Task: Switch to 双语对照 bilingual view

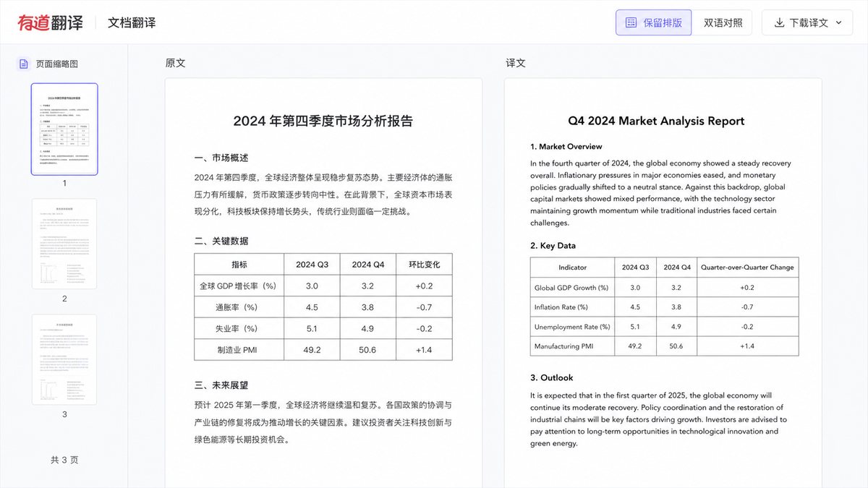Action: pos(723,22)
